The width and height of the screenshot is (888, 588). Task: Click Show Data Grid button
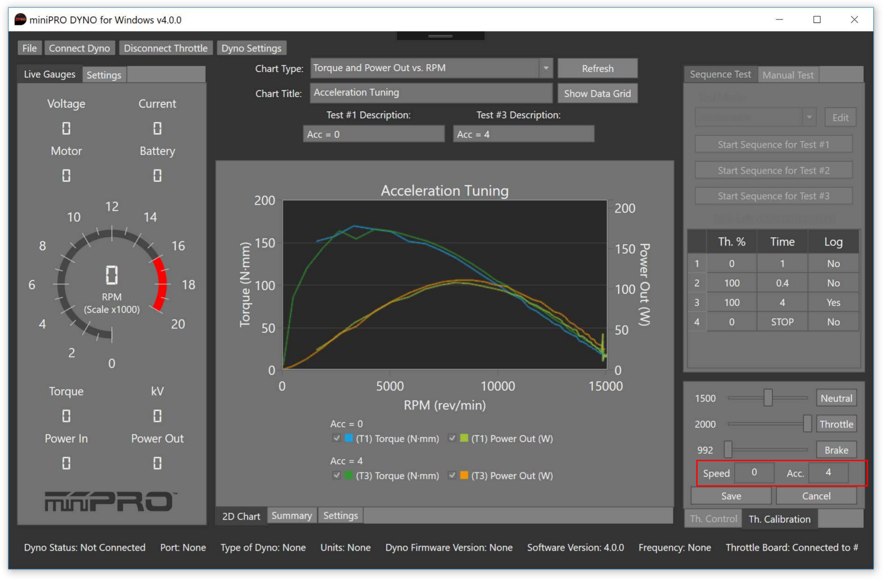coord(597,94)
